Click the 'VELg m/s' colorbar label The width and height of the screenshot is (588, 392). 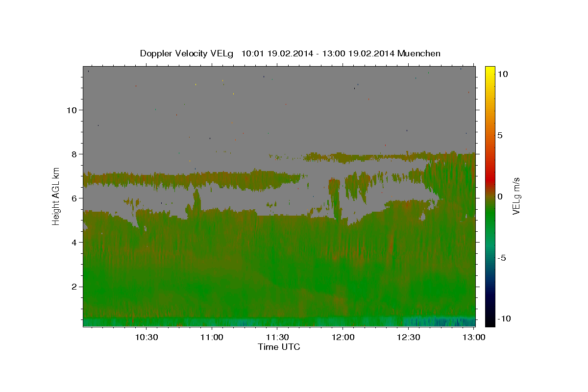(515, 196)
